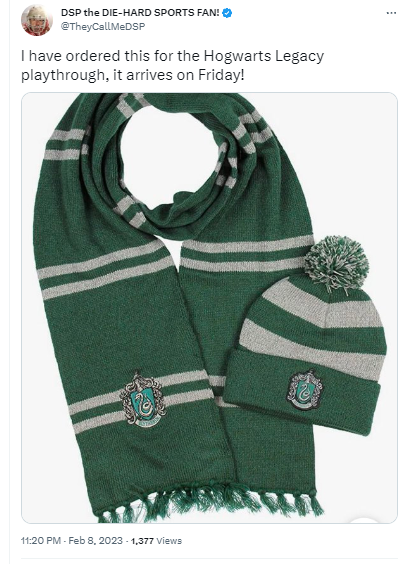The width and height of the screenshot is (408, 564).
Task: Open the DSP the DIE-HARD SPORTS FAN! profile name
Action: 140,13
